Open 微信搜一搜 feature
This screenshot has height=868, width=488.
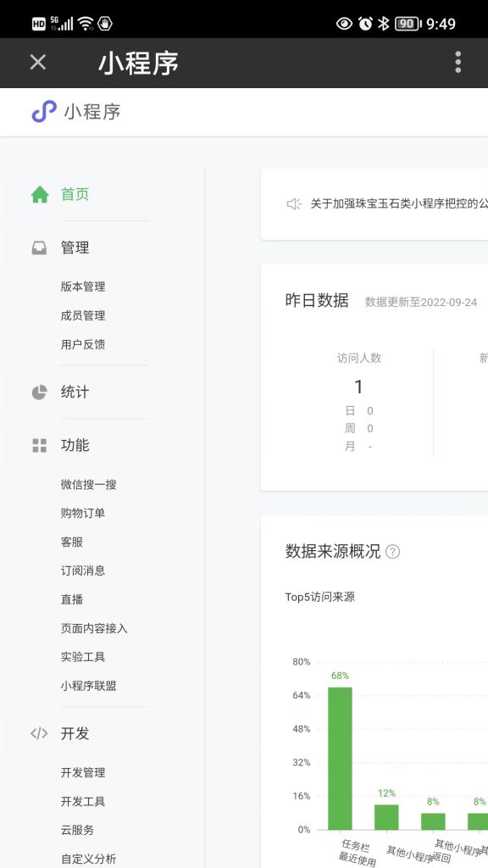(88, 484)
